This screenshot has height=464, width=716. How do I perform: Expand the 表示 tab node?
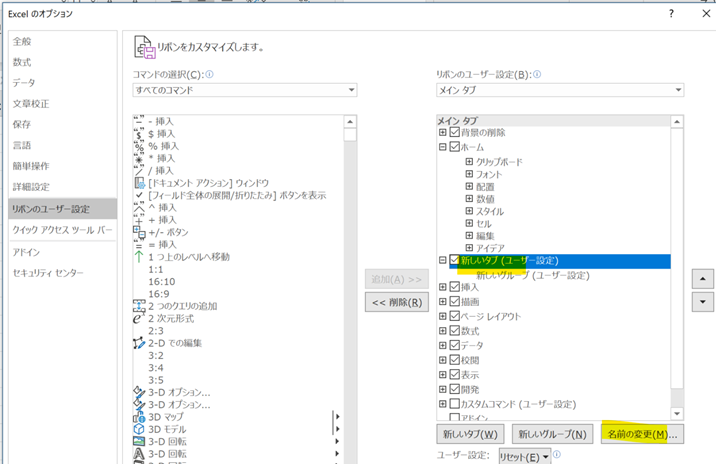pos(442,374)
